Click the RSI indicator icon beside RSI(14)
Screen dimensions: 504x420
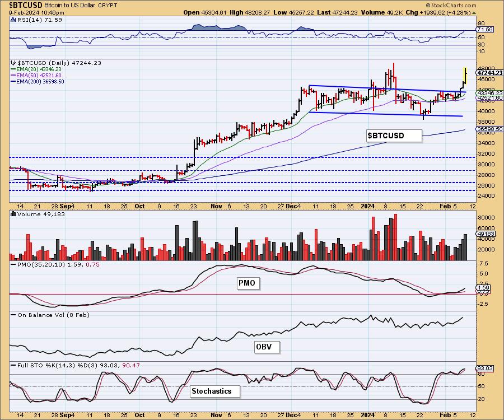[13, 20]
